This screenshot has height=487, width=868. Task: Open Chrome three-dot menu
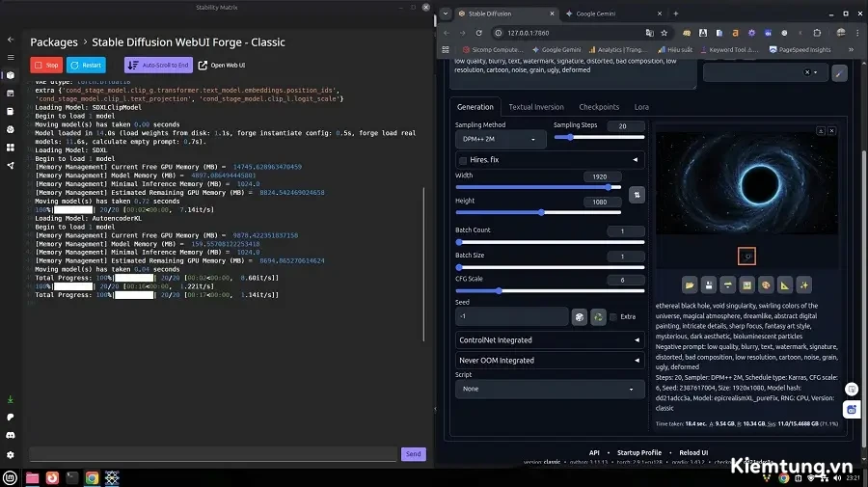857,33
